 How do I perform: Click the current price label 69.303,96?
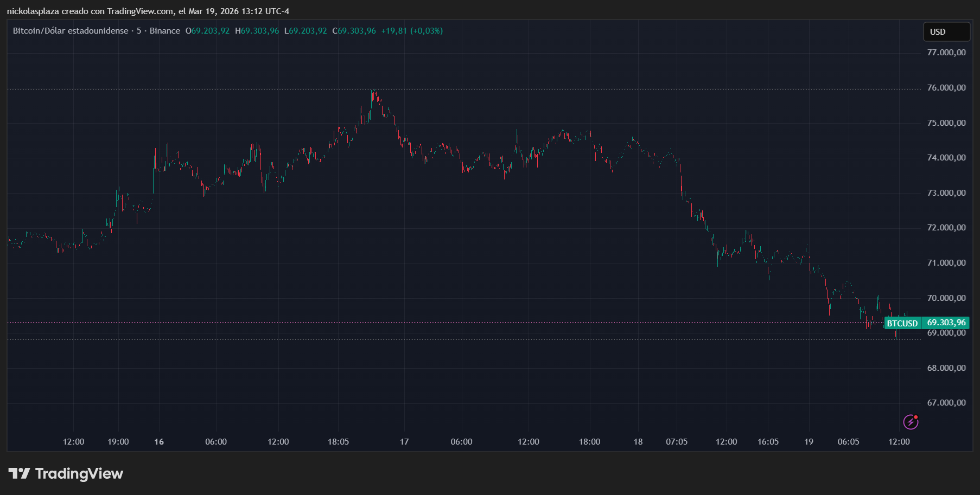coord(946,323)
